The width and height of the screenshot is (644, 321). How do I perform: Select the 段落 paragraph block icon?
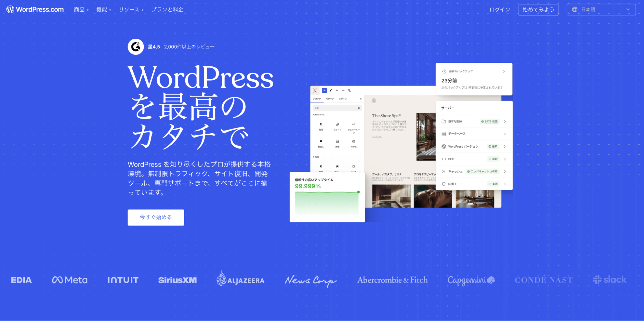click(x=321, y=124)
